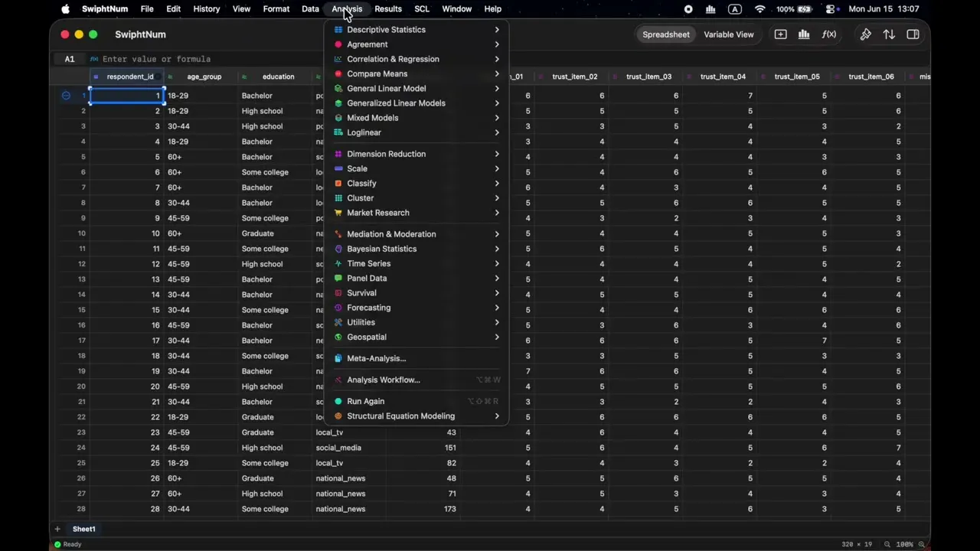
Task: Click the red Agreement menu icon
Action: tap(338, 44)
